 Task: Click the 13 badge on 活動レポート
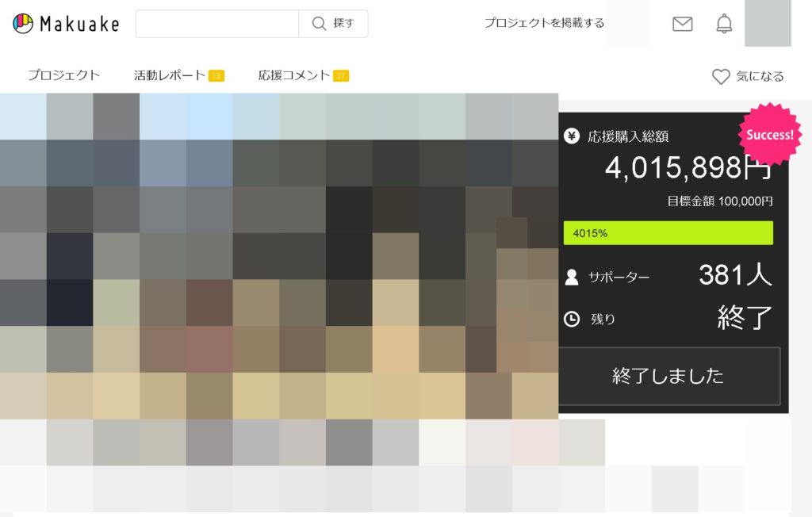point(216,76)
